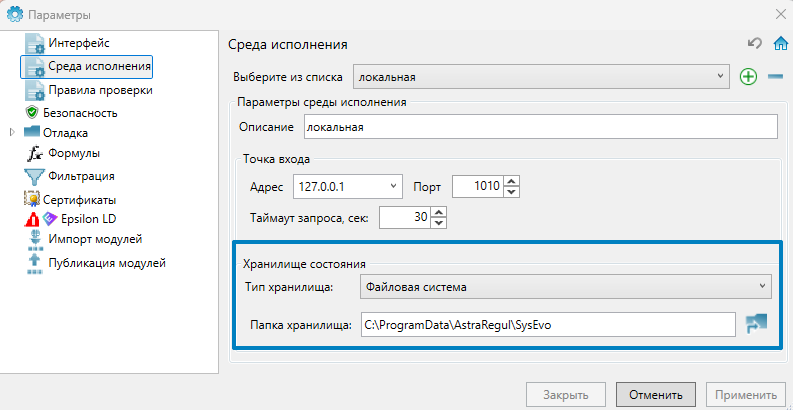793x410 pixels.
Task: Click into the Описание text field
Action: (x=538, y=127)
